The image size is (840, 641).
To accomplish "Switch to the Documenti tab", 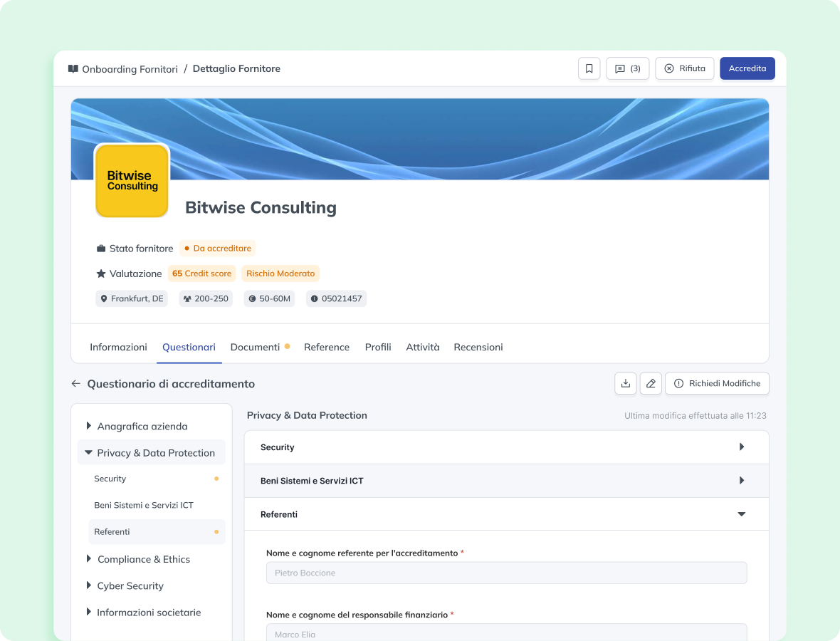I will [x=255, y=347].
